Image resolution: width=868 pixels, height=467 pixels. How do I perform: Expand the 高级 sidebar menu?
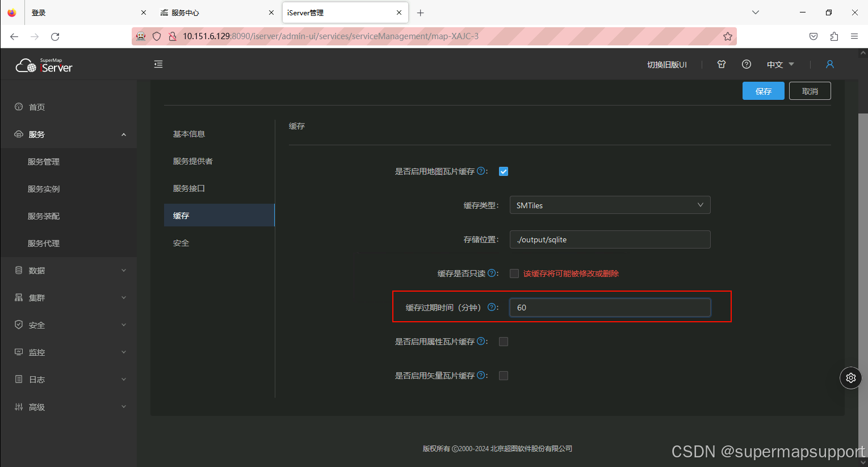(69, 407)
